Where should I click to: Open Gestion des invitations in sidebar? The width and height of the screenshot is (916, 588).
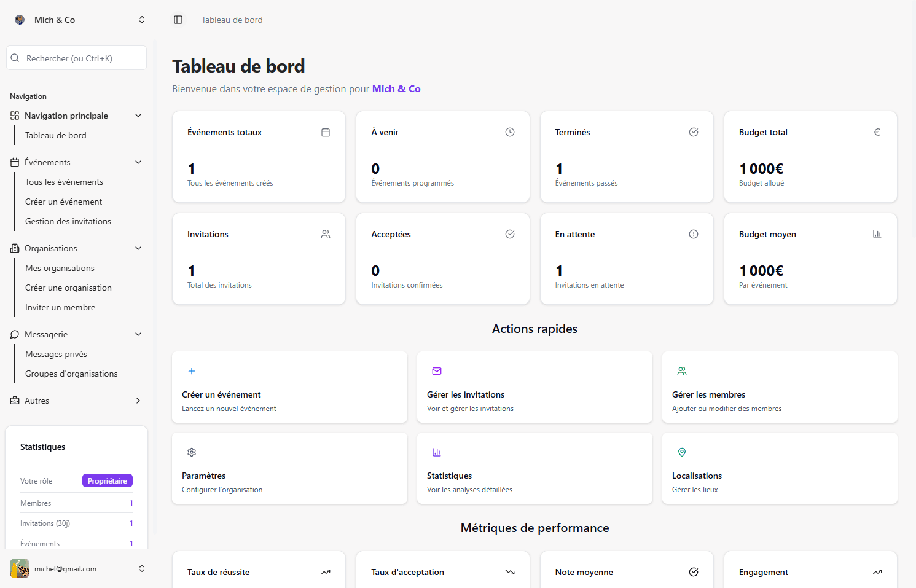point(68,221)
